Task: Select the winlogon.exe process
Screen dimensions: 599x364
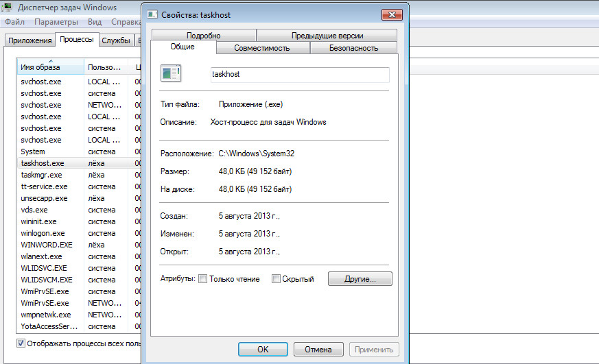Action: [79, 233]
